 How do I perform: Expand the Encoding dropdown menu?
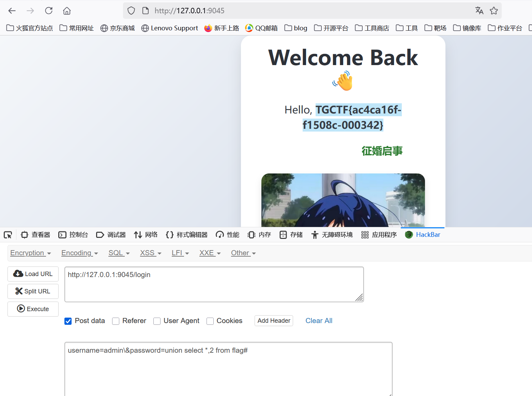(x=80, y=253)
